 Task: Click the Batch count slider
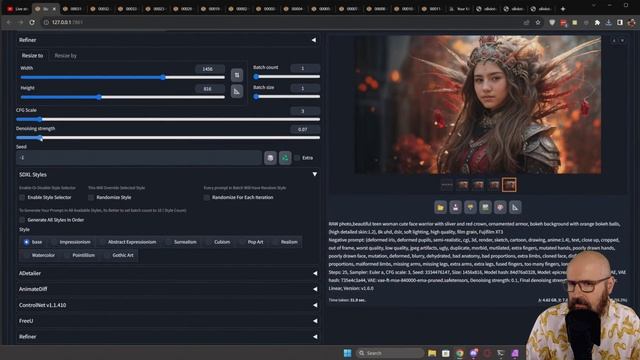coord(287,76)
